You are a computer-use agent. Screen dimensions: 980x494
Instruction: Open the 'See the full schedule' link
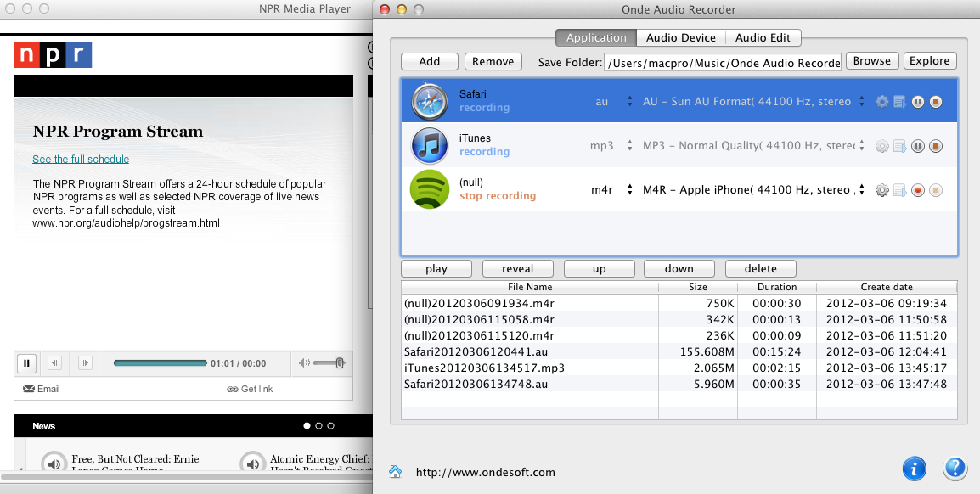(81, 160)
